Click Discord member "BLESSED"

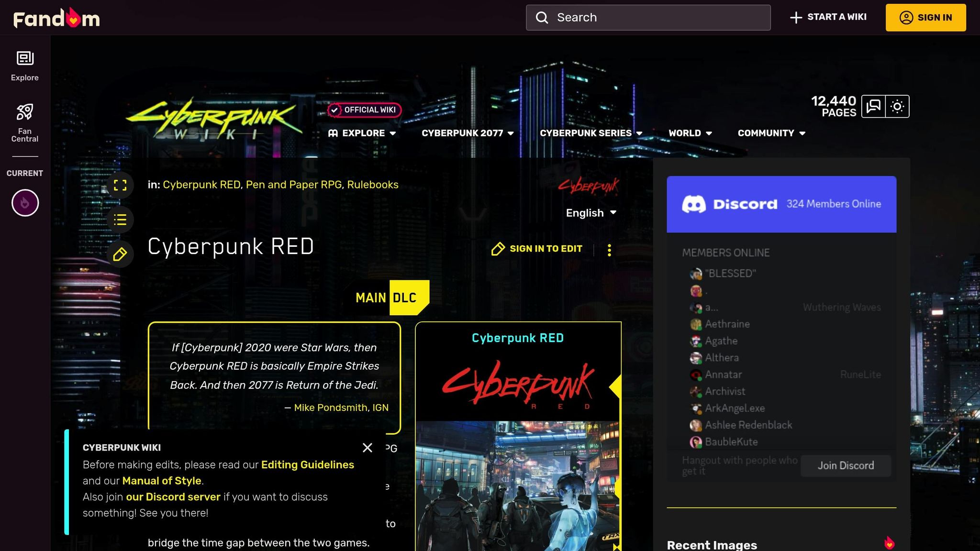coord(730,274)
